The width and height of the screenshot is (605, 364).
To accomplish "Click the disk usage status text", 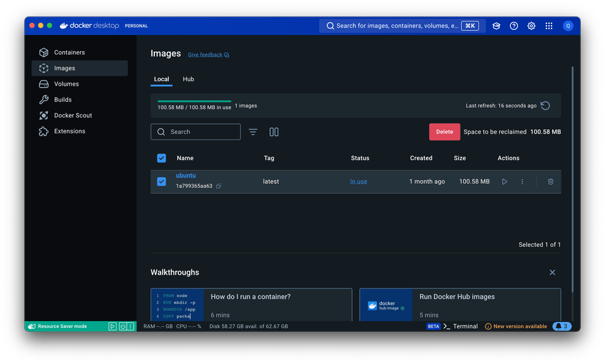I will (248, 326).
